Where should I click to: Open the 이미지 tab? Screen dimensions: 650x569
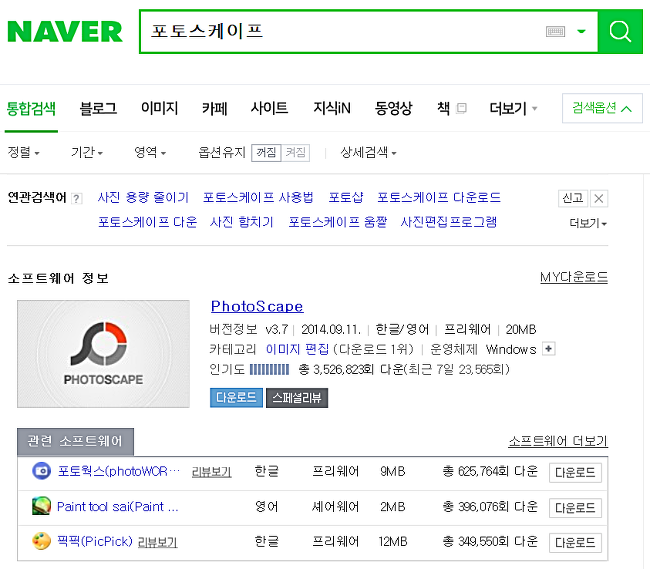[x=160, y=109]
